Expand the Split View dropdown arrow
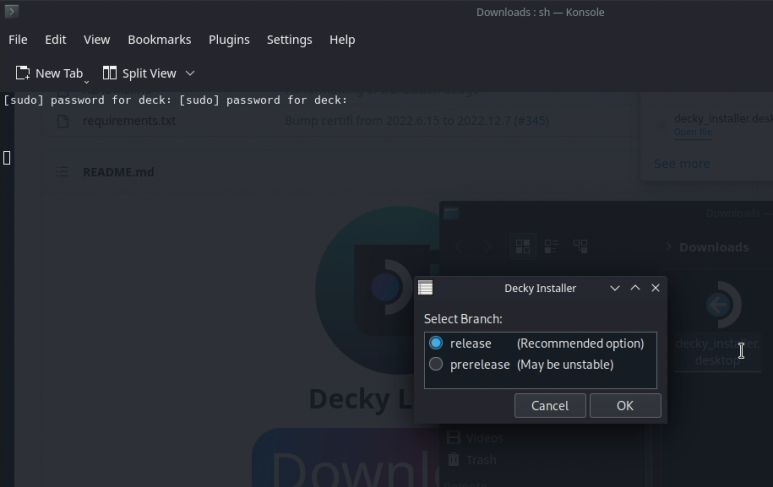 190,73
